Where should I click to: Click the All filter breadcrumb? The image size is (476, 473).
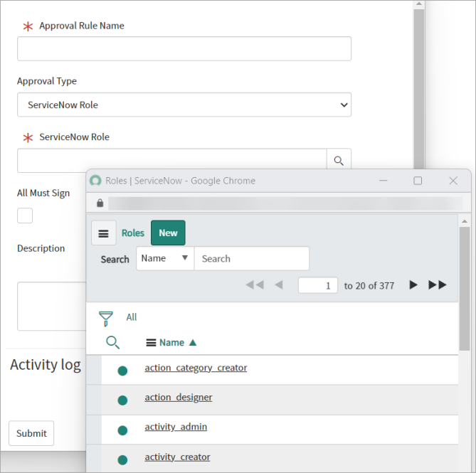tap(132, 317)
